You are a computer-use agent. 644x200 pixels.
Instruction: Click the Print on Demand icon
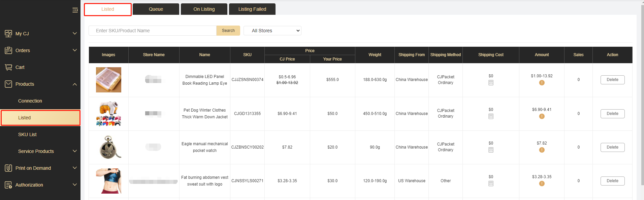pyautogui.click(x=8, y=168)
